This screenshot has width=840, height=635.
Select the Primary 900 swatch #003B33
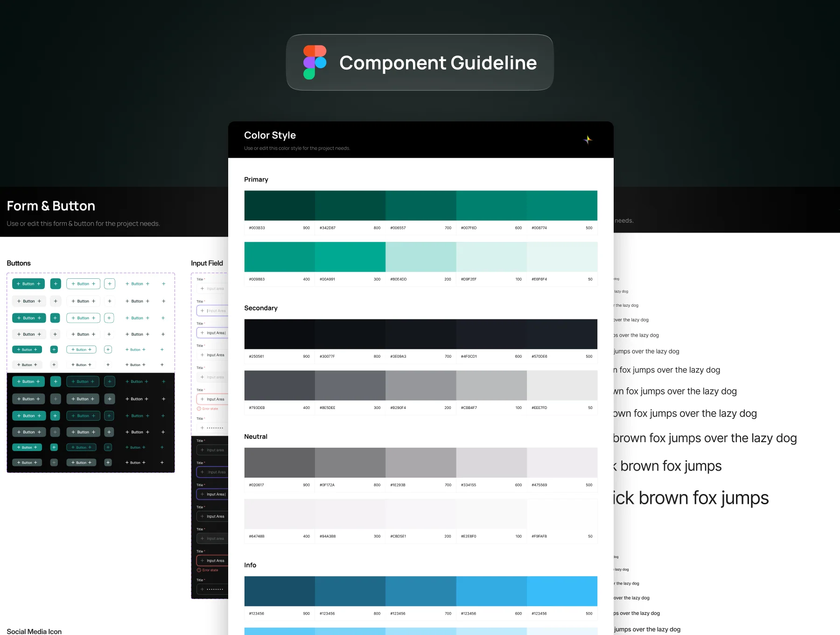280,205
